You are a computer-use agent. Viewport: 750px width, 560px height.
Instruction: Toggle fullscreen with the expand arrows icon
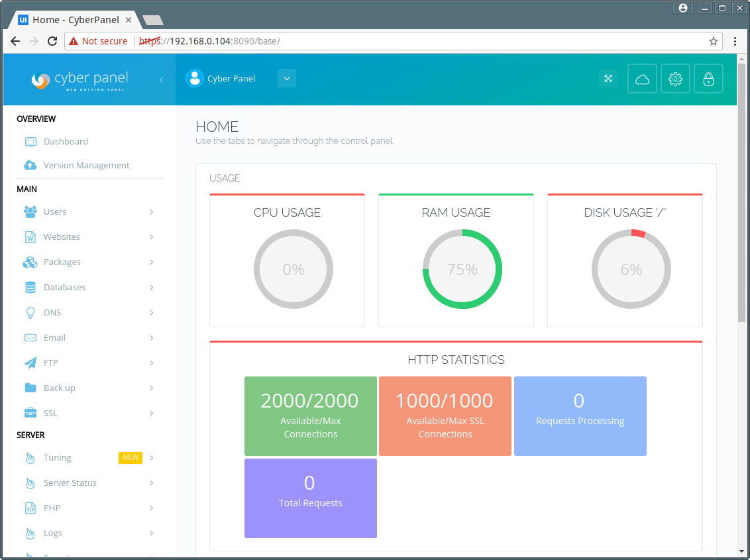point(608,78)
